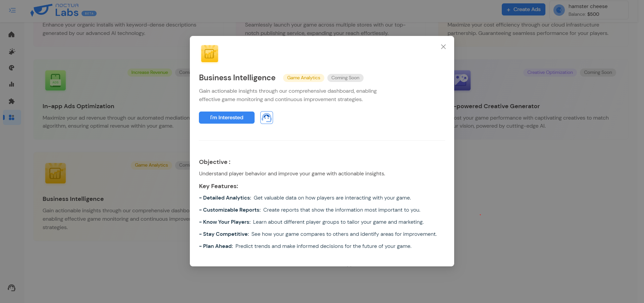Open the Home icon in sidebar
Viewport: 644px width, 303px height.
click(11, 35)
